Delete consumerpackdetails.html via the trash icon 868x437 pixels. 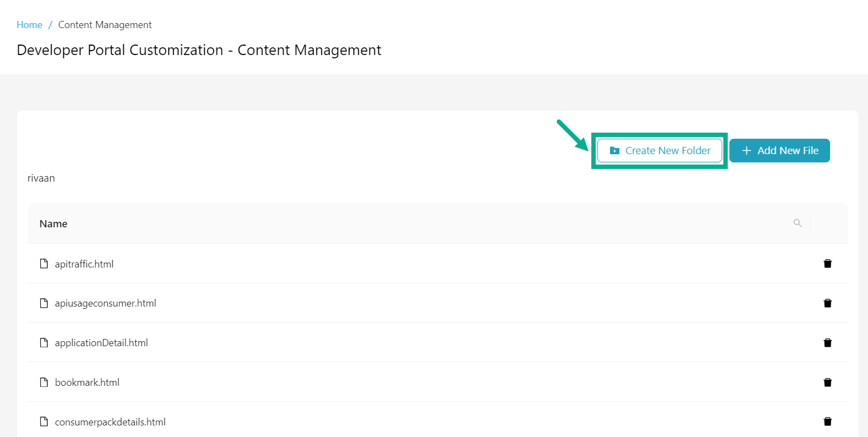click(x=827, y=421)
